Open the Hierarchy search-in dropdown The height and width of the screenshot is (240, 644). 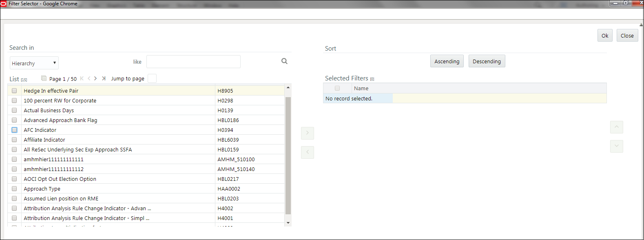pos(34,63)
